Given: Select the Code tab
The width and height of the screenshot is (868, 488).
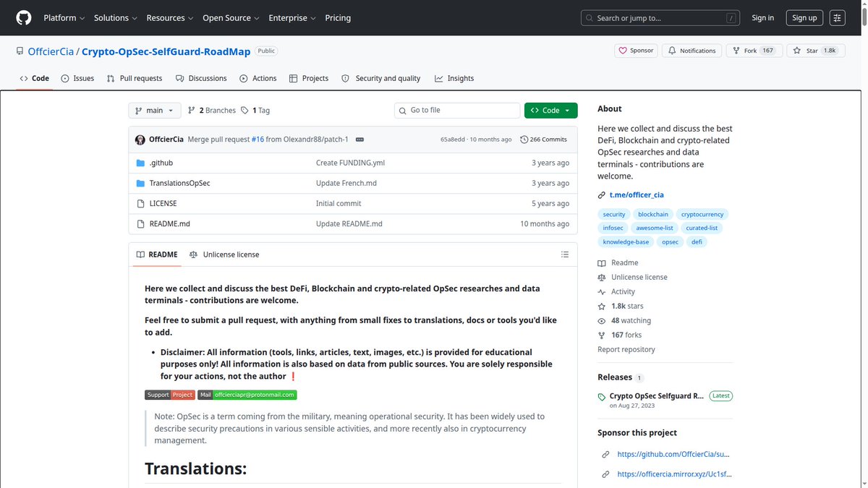Looking at the screenshot, I should click(x=34, y=78).
